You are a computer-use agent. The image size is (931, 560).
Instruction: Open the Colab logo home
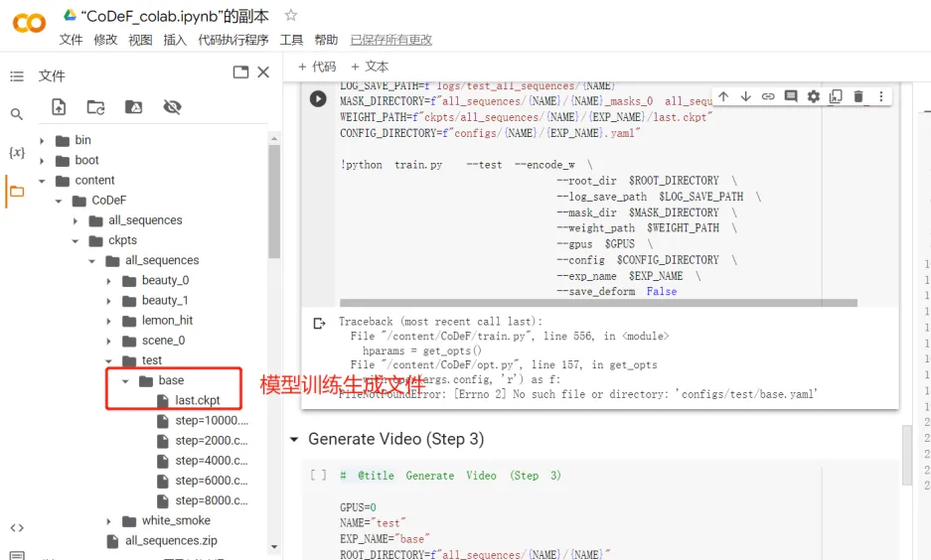(29, 23)
